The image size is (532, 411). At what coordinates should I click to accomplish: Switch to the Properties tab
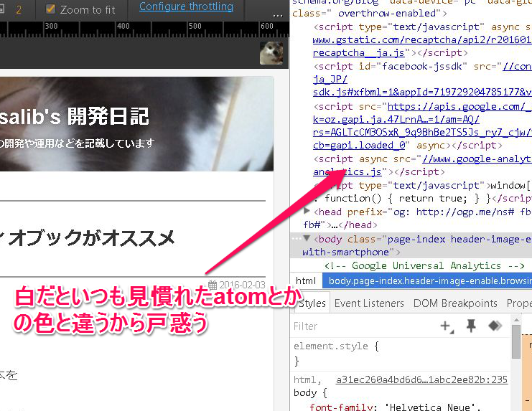coord(519,303)
